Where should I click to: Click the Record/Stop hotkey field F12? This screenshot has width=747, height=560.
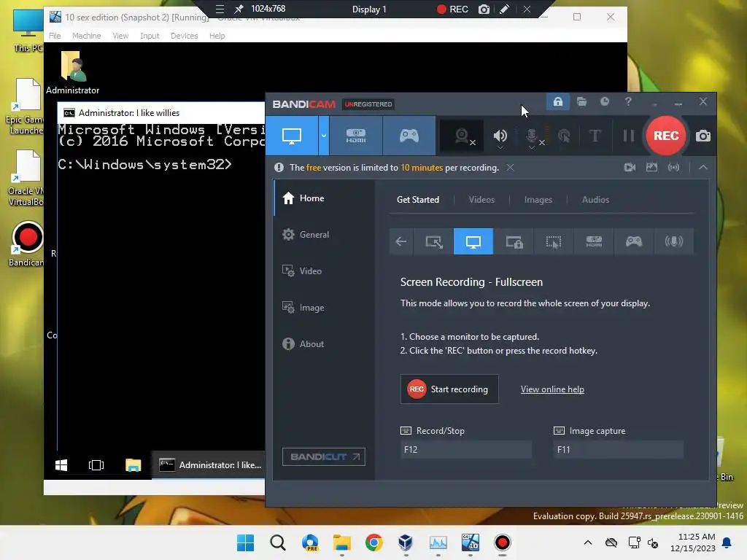point(466,449)
